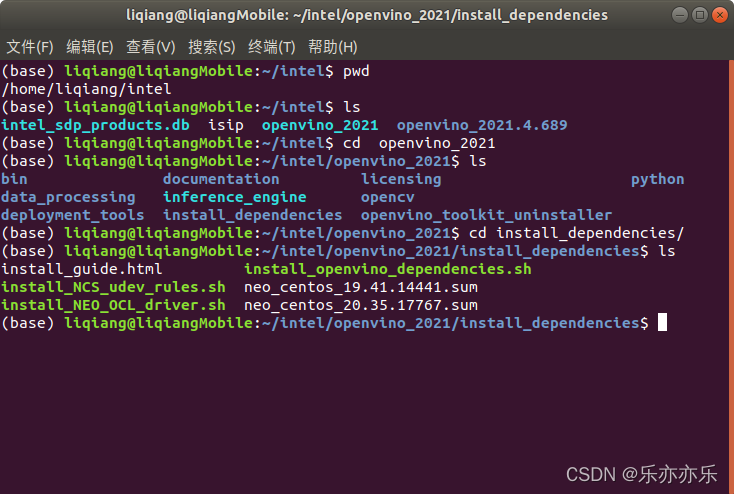Click the python directory name
Image resolution: width=734 pixels, height=494 pixels.
tap(657, 179)
